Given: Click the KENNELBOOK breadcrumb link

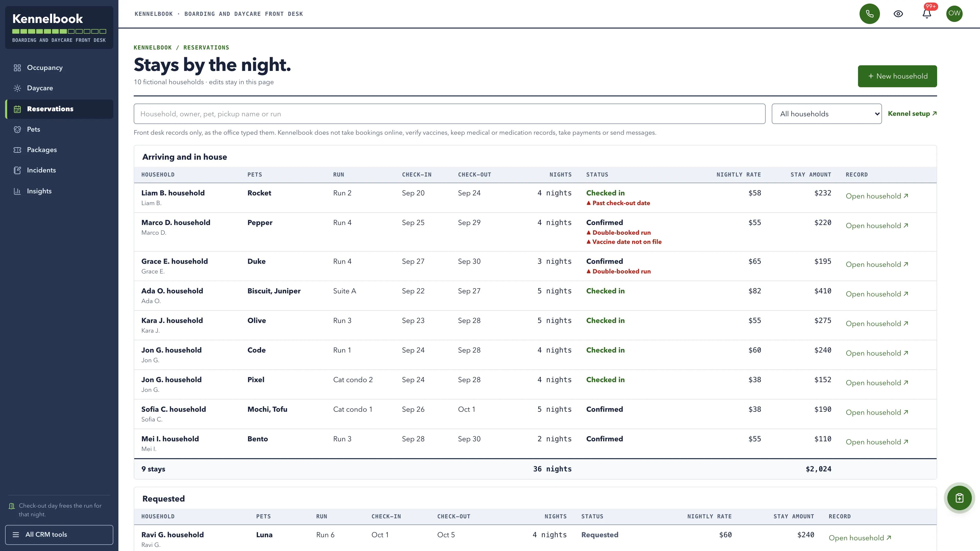Looking at the screenshot, I should (x=153, y=47).
